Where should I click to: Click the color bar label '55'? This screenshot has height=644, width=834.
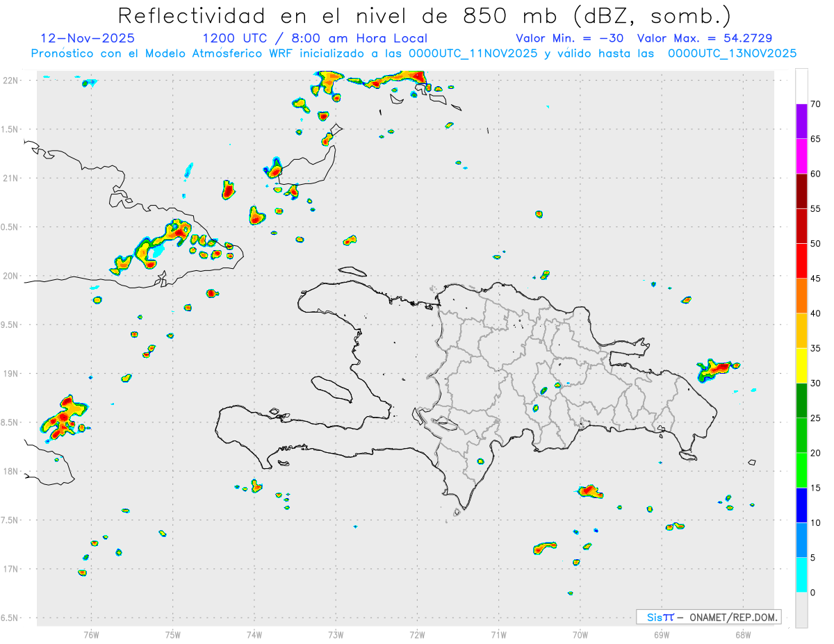click(815, 209)
